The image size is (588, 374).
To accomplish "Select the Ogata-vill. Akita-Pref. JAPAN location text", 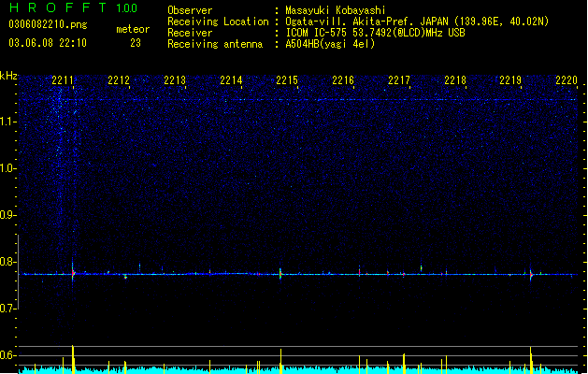I will [x=417, y=22].
